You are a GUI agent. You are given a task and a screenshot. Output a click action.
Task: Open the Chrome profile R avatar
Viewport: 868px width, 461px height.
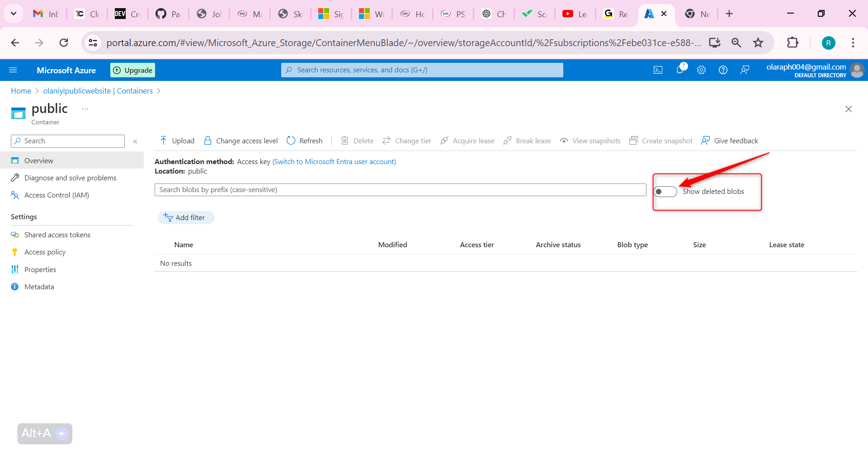coord(828,43)
